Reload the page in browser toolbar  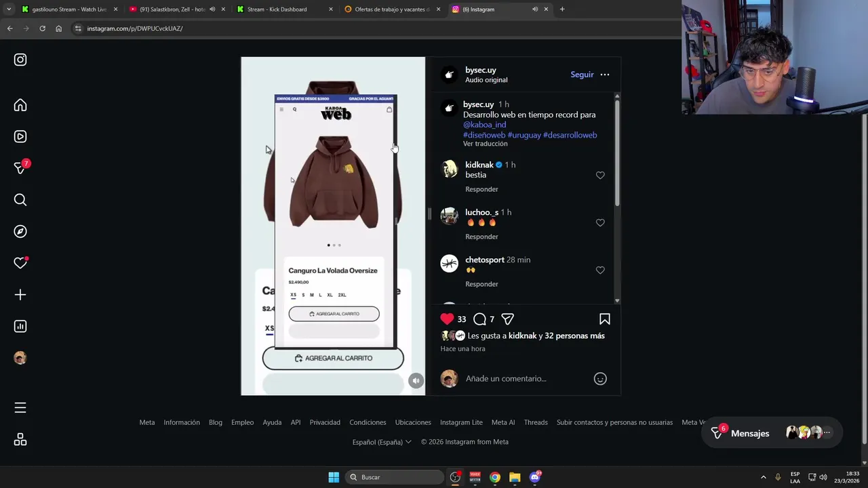pos(42,28)
